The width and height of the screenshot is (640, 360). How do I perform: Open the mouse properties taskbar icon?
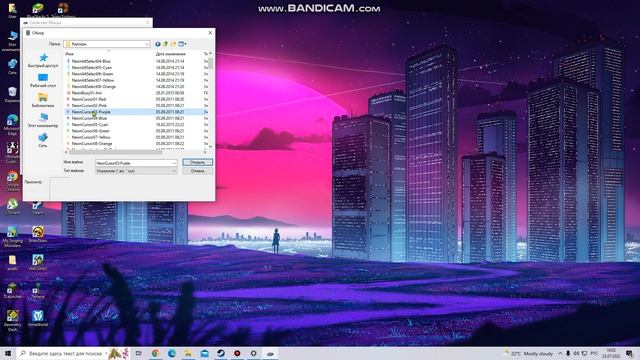point(270,353)
